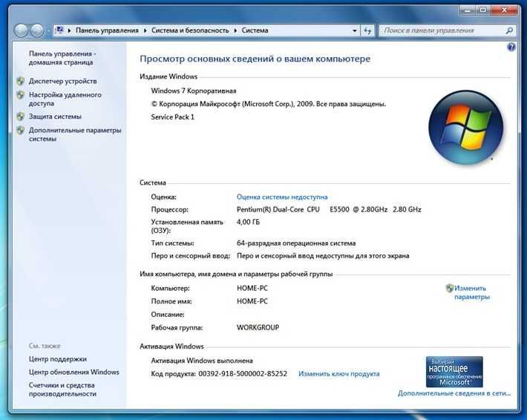
Task: Click shield icon next to Диспетчер устройств
Action: pos(21,81)
